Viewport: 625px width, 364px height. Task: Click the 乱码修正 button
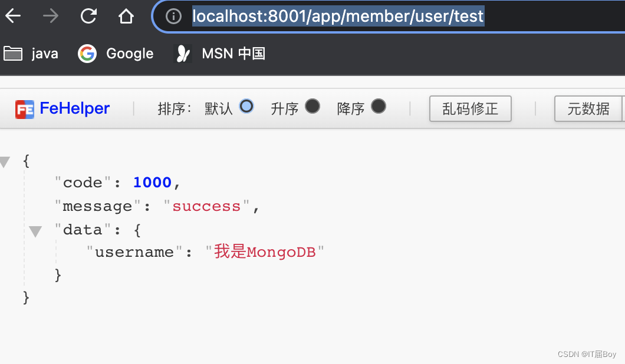pos(470,108)
